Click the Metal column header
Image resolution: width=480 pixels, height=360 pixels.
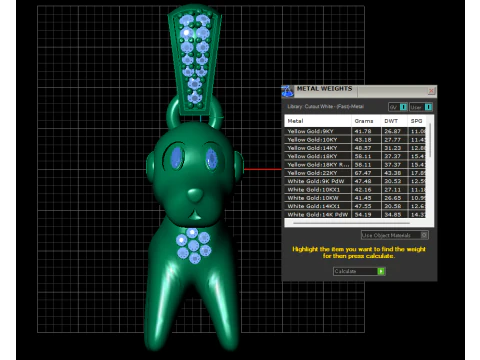(x=318, y=121)
